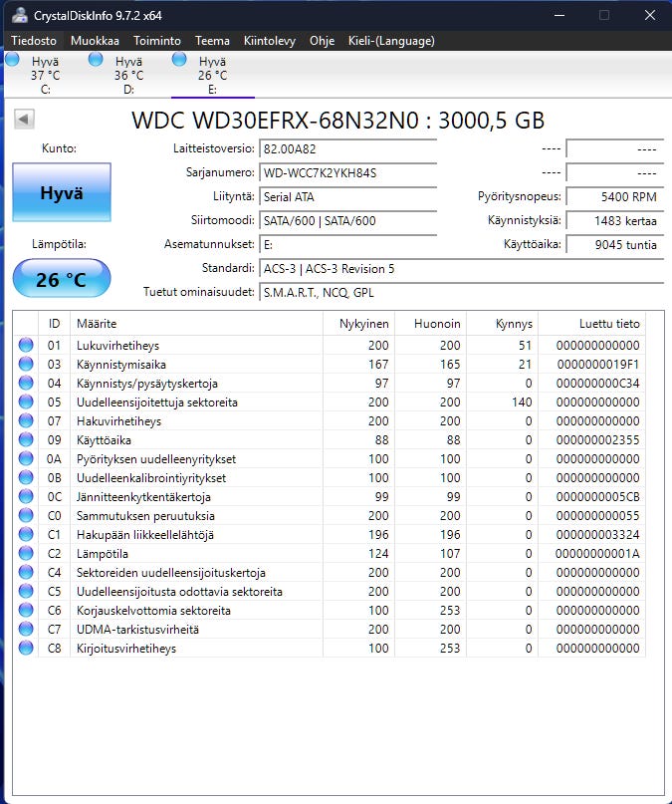Screen dimensions: 672x804
Task: Click status orb of Uudelleensijoitusta odottavia sektoreita
Action: click(26, 591)
